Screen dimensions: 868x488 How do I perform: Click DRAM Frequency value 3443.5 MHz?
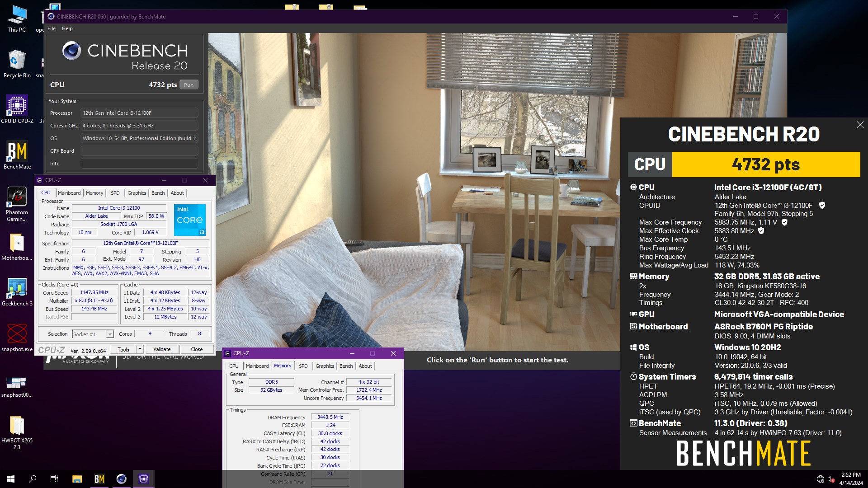tap(330, 417)
